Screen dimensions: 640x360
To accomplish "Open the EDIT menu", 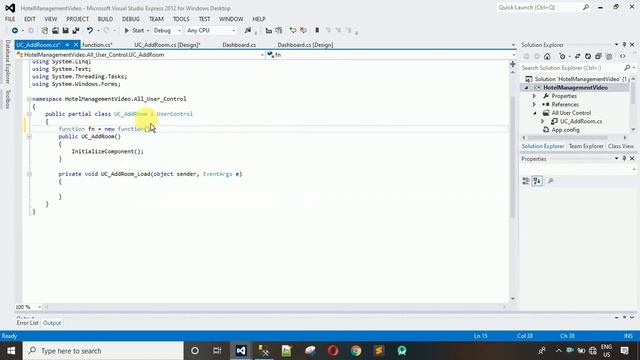I will [x=30, y=19].
